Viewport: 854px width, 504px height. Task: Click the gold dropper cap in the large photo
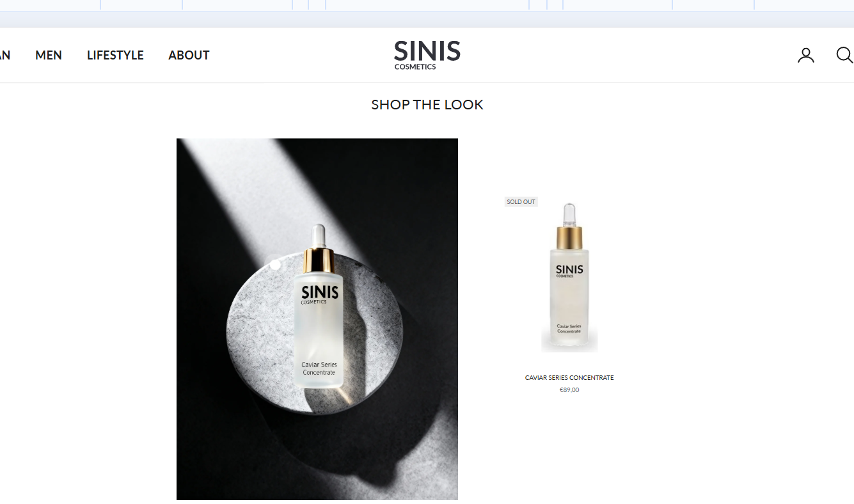(x=319, y=260)
